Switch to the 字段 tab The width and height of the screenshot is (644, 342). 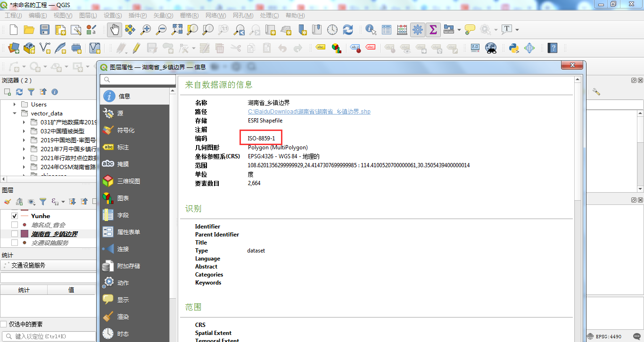pos(134,215)
